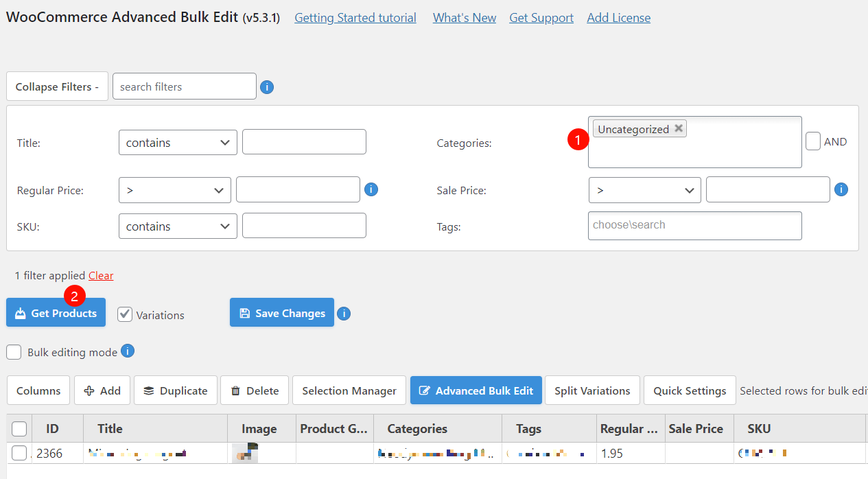
Task: Click info icon beside Bulk editing mode
Action: (128, 351)
